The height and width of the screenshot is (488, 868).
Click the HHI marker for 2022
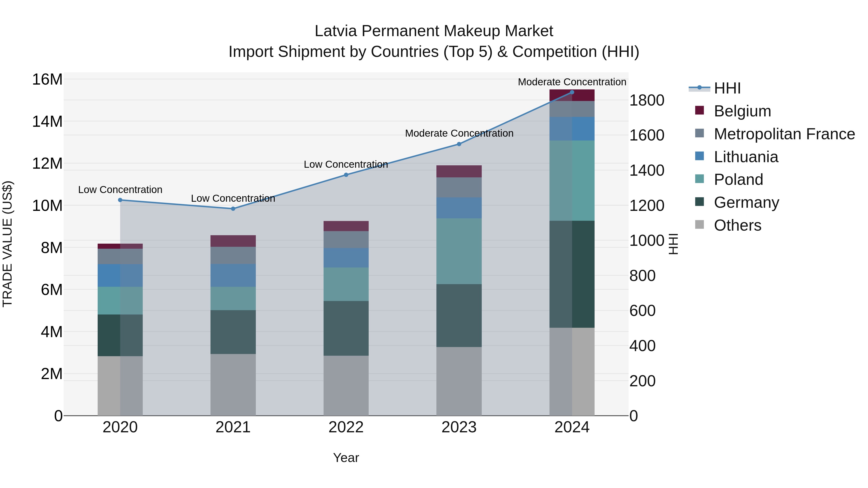click(x=346, y=175)
